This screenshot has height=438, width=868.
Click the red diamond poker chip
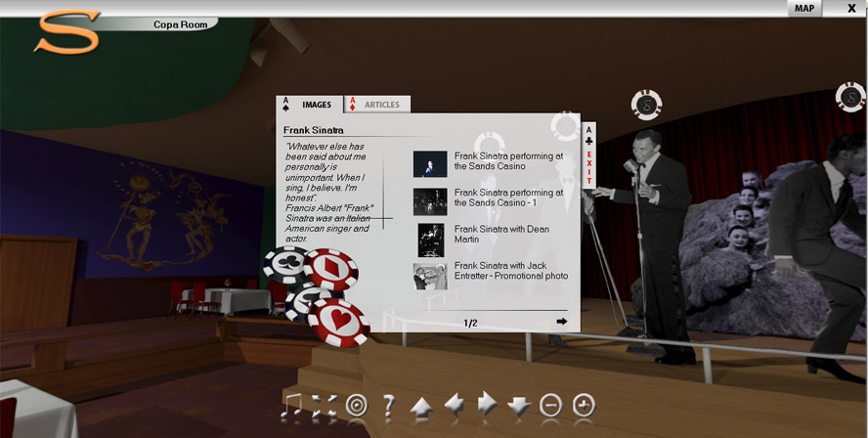330,269
